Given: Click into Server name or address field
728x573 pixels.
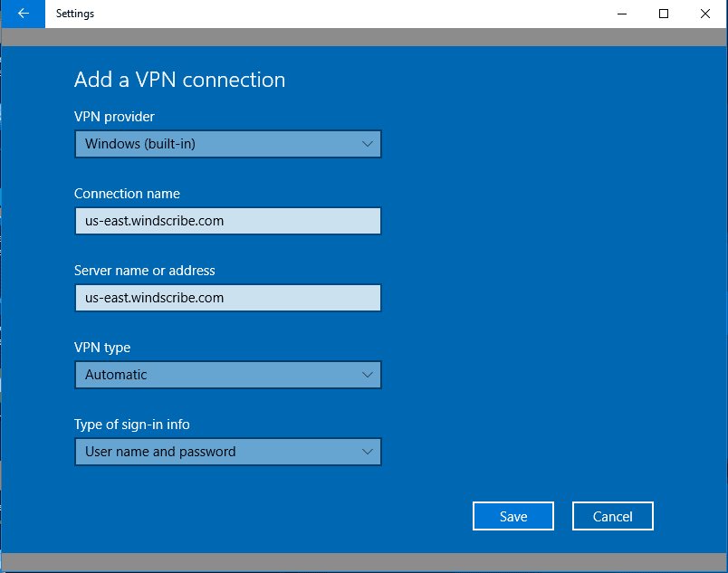Looking at the screenshot, I should tap(227, 298).
